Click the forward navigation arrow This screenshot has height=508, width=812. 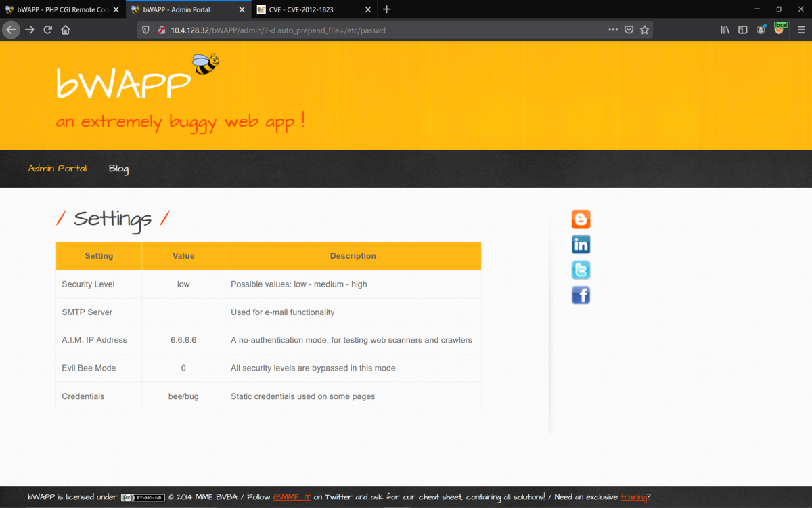click(30, 30)
